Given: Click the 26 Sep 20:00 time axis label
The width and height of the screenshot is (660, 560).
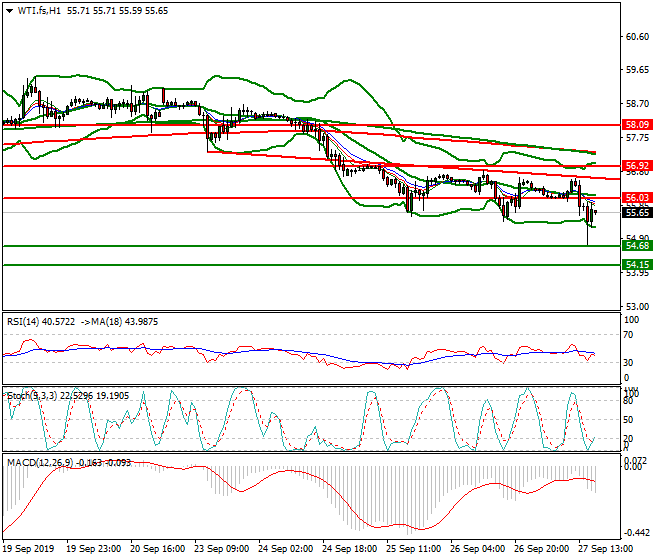Looking at the screenshot, I should click(541, 549).
